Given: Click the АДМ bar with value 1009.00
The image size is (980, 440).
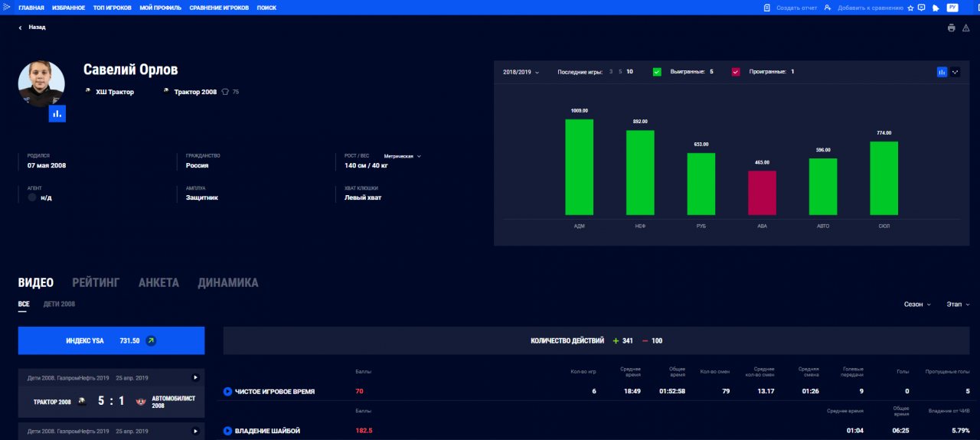Looking at the screenshot, I should [580, 167].
